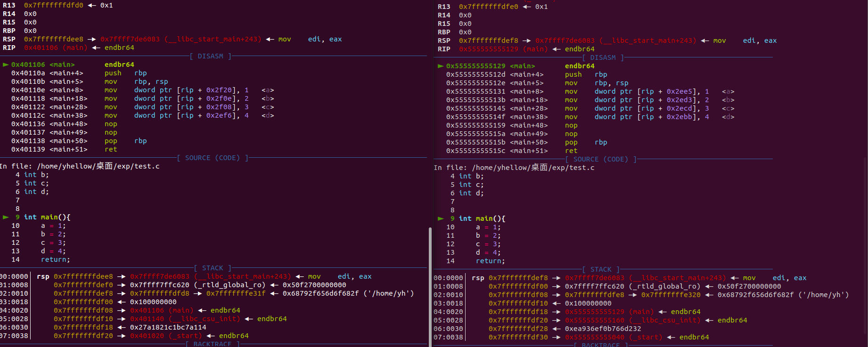
Task: Select the DISASM section header in left pane
Action: pyautogui.click(x=210, y=56)
